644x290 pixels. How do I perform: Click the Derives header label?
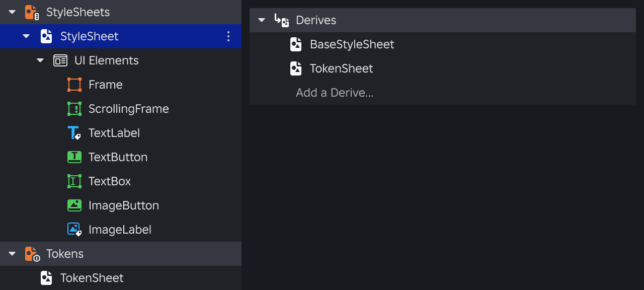[x=316, y=20]
